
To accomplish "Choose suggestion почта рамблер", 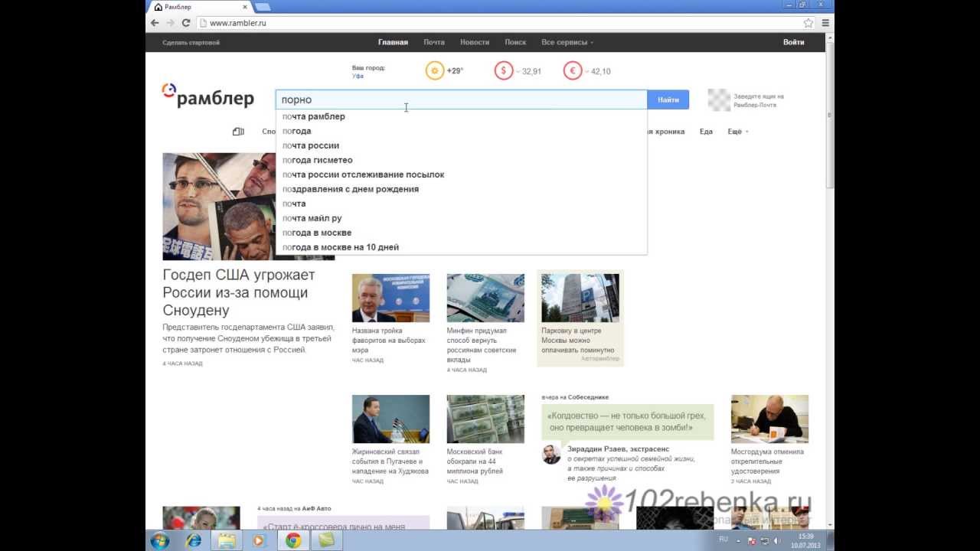I will (x=461, y=116).
